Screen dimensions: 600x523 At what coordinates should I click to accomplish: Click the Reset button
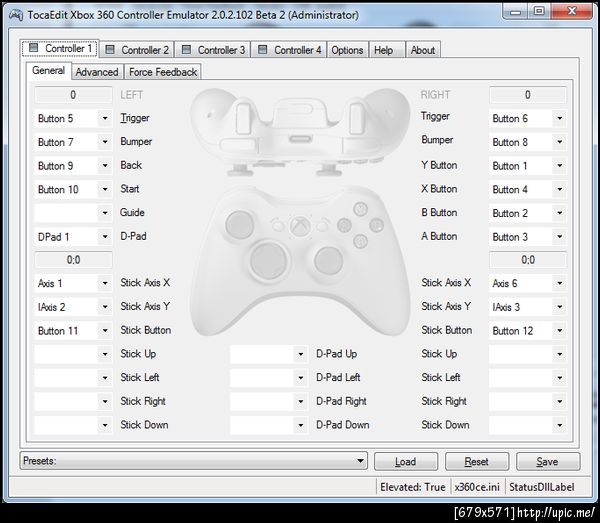pyautogui.click(x=477, y=462)
